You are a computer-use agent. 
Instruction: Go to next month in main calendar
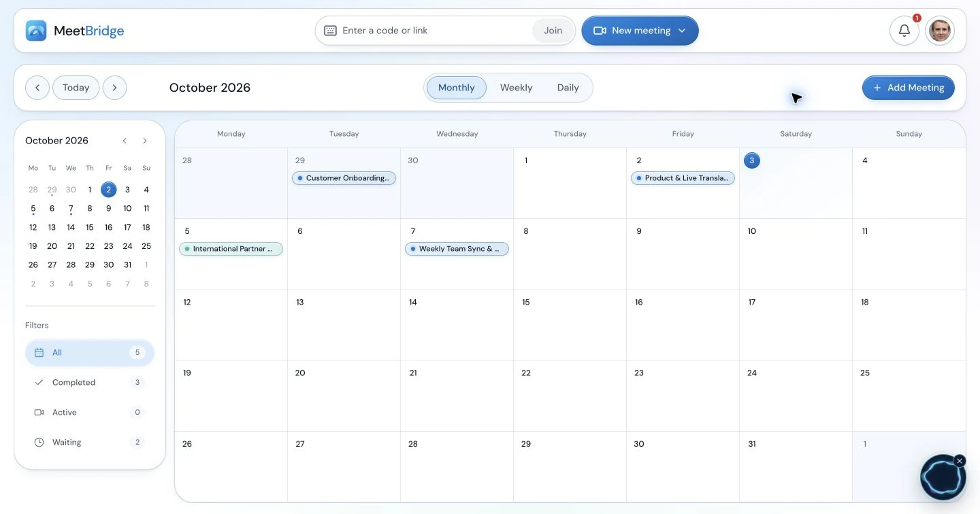pyautogui.click(x=115, y=88)
